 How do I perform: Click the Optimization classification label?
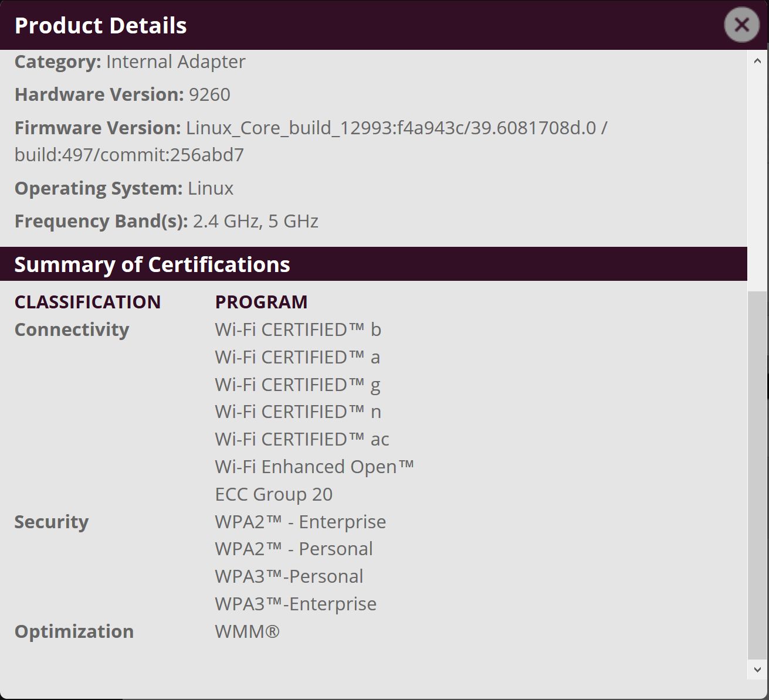tap(74, 631)
